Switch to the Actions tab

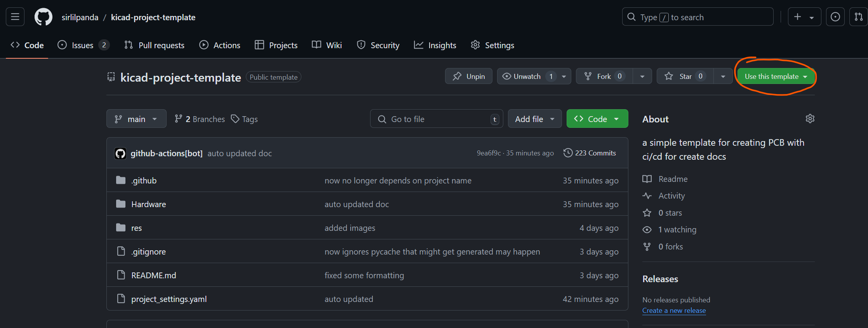pyautogui.click(x=220, y=45)
